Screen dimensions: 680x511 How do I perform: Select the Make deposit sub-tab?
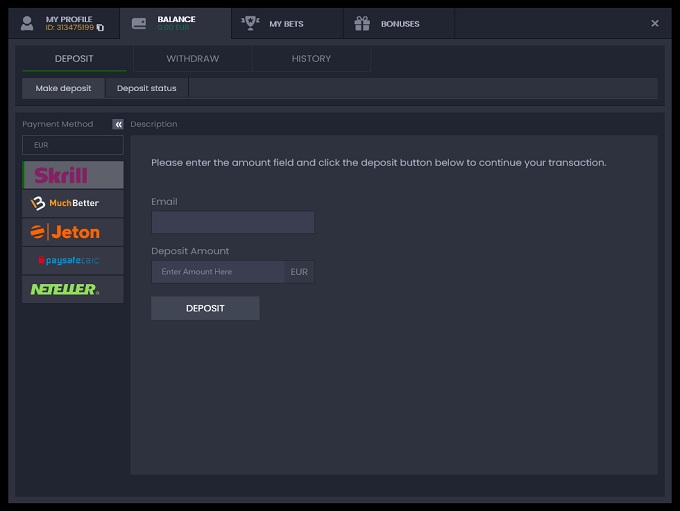[x=63, y=88]
